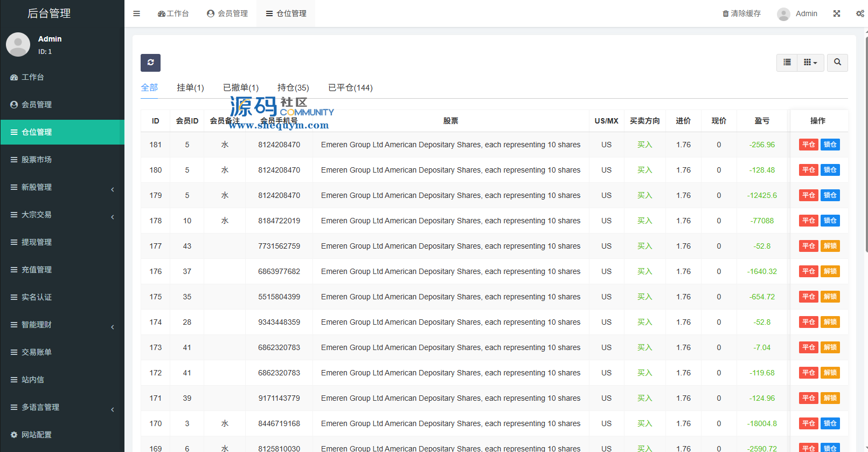Open the columns grid dropdown
This screenshot has height=452, width=868.
tap(810, 63)
